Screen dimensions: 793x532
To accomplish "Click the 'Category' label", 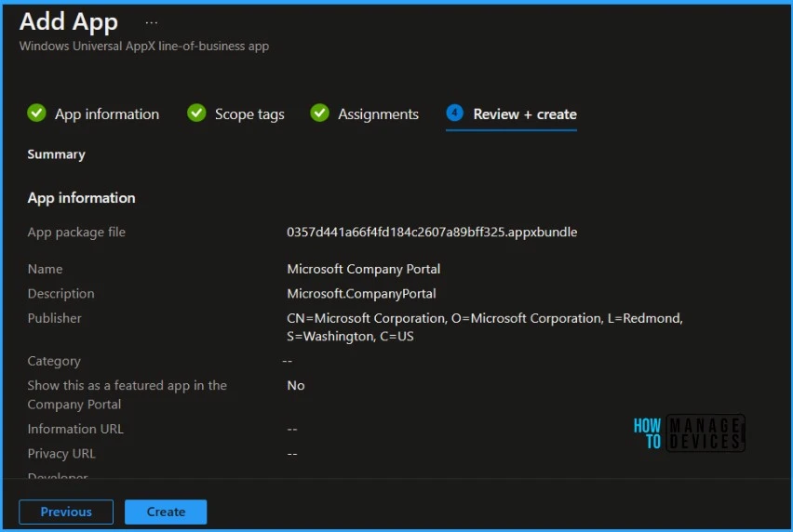I will tap(54, 361).
